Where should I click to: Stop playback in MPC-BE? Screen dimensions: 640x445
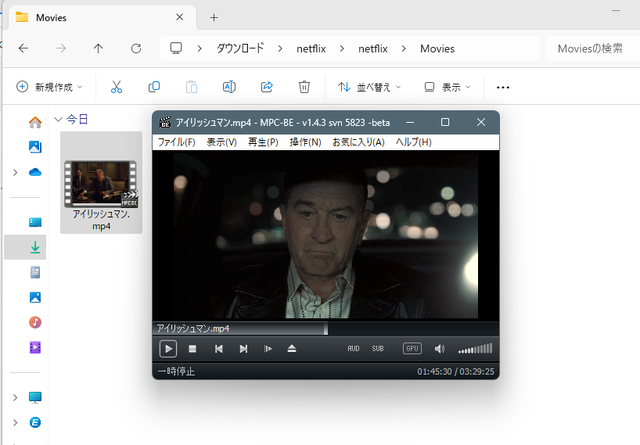pyautogui.click(x=192, y=349)
